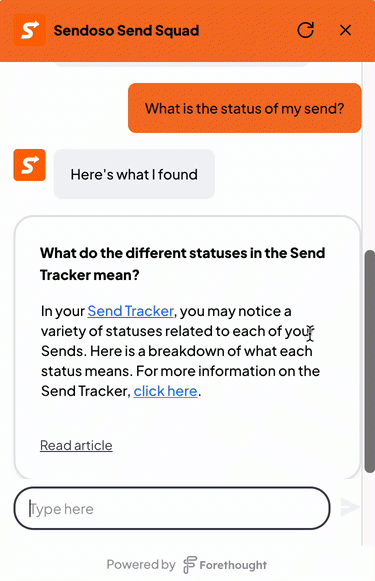Close the Sendoso chat widget
Image resolution: width=375 pixels, height=581 pixels.
point(345,30)
